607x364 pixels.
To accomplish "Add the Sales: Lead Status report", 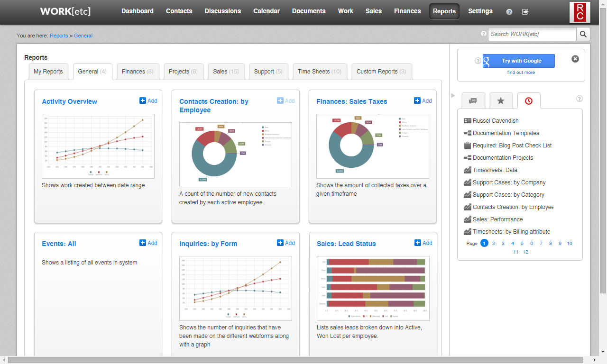I will pos(423,243).
